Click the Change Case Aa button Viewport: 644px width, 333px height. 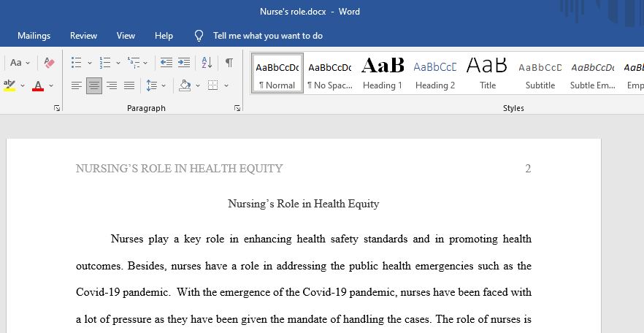pos(15,63)
